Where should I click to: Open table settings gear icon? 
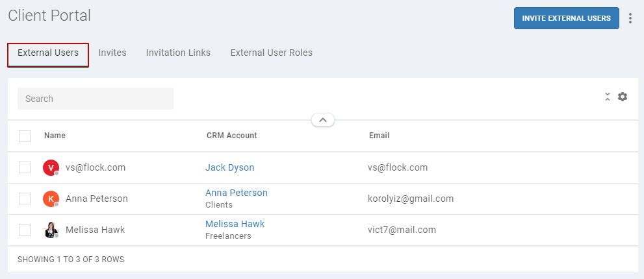(623, 97)
